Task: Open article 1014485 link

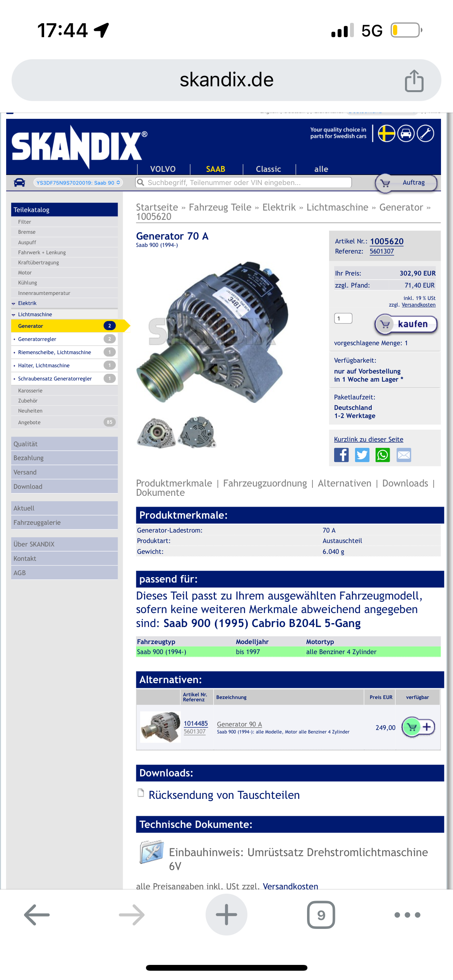Action: (x=196, y=723)
